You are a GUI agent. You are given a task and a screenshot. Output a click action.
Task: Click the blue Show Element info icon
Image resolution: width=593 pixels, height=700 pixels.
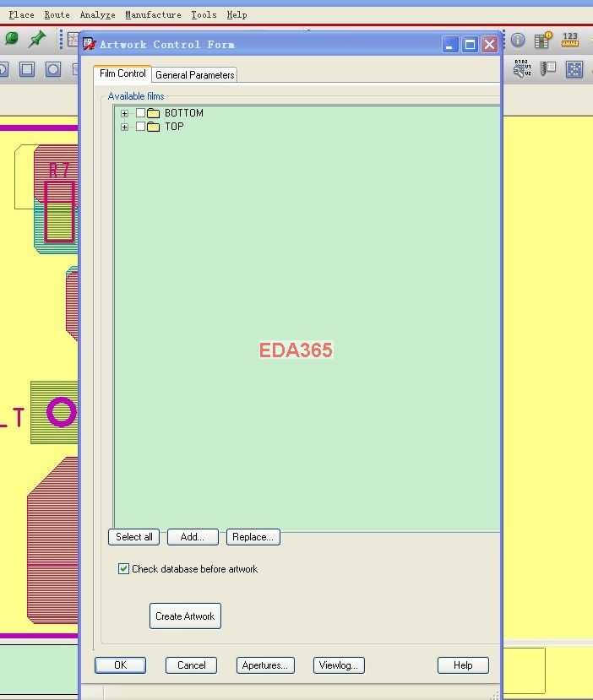[518, 41]
